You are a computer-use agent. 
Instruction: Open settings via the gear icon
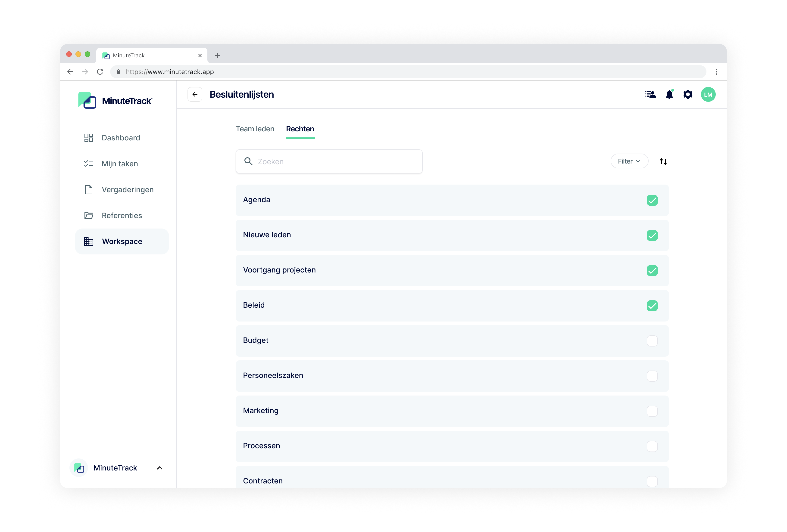pyautogui.click(x=687, y=94)
